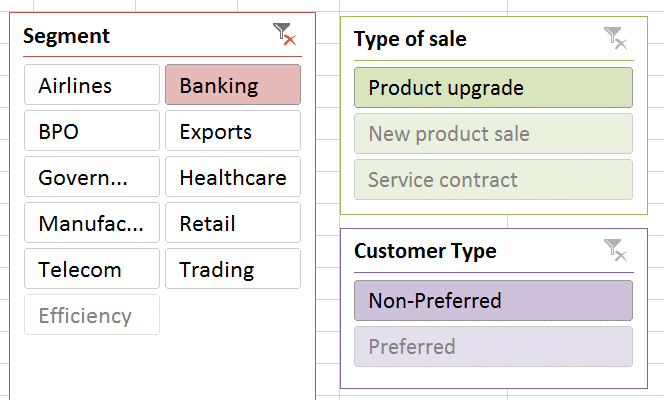The height and width of the screenshot is (400, 664).
Task: Click the greyed-out Efficiency segment
Action: (x=92, y=316)
